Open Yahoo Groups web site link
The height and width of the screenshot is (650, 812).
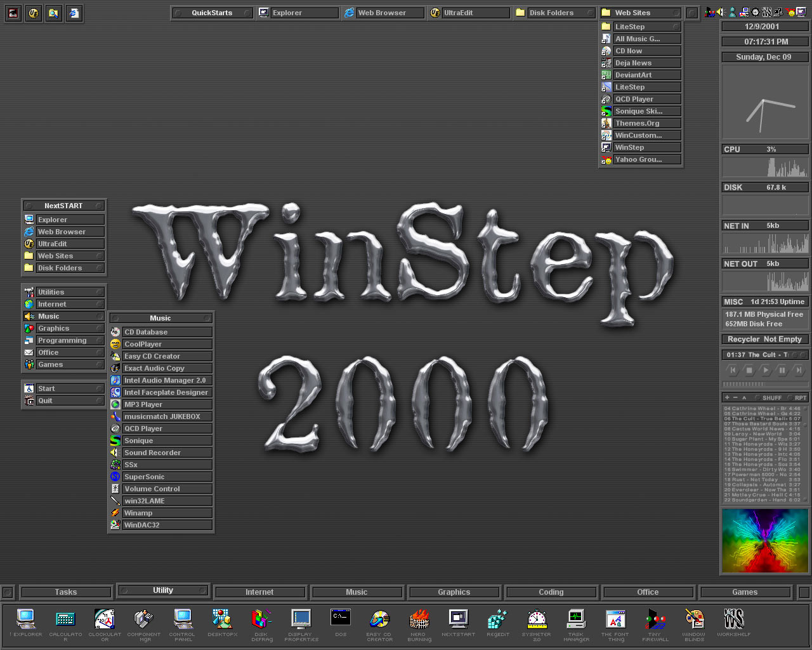point(641,159)
